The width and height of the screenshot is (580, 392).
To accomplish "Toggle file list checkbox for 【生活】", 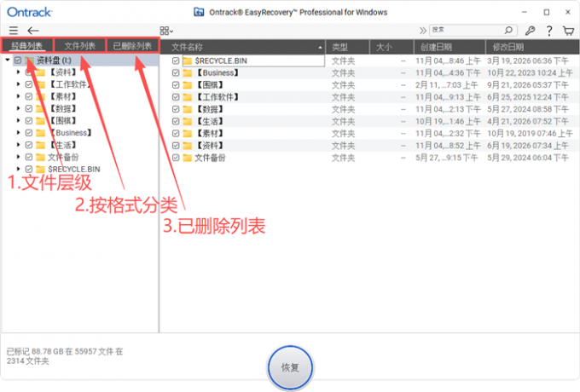I will click(176, 121).
